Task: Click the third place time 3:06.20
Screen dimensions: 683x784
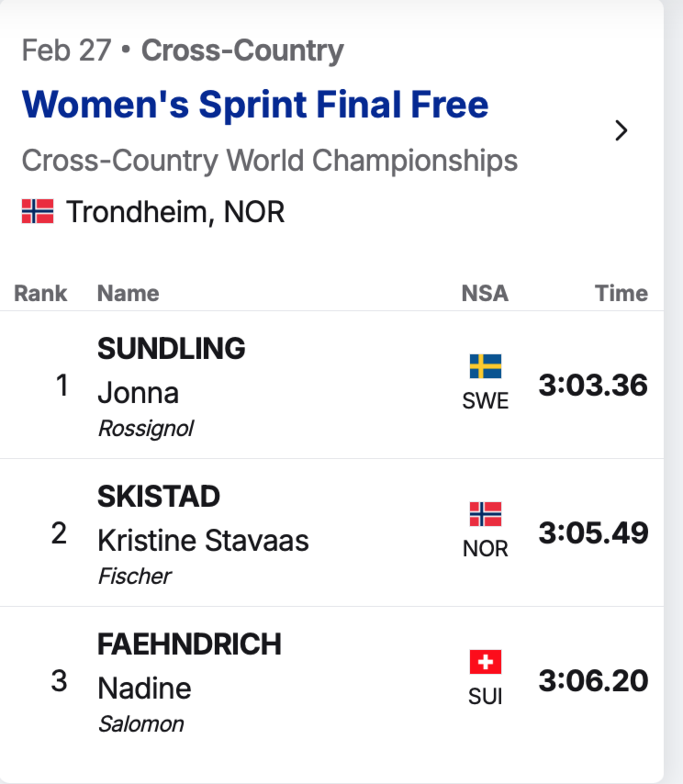Action: [x=594, y=681]
